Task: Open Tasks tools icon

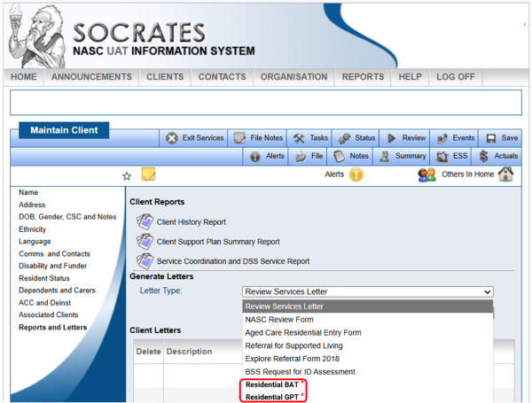Action: coord(299,138)
